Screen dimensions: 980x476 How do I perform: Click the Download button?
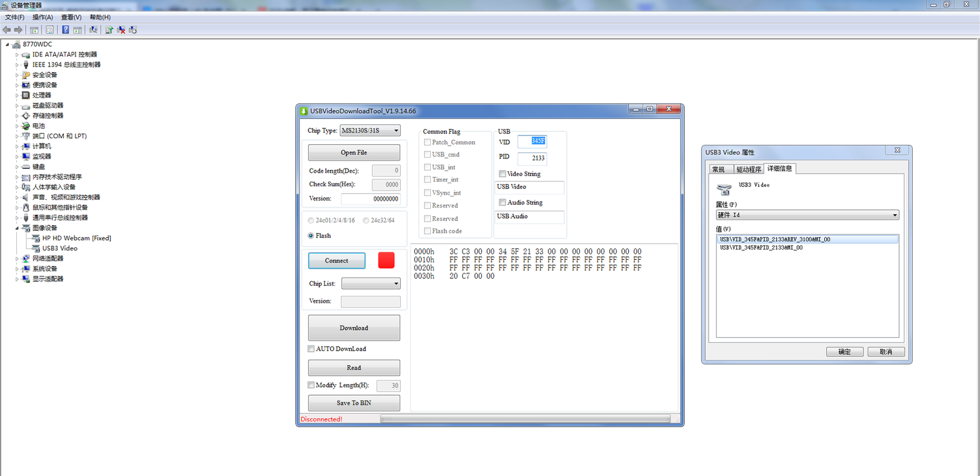(x=354, y=328)
